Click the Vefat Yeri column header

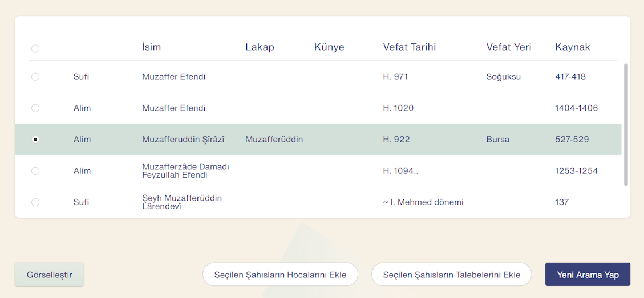click(509, 47)
